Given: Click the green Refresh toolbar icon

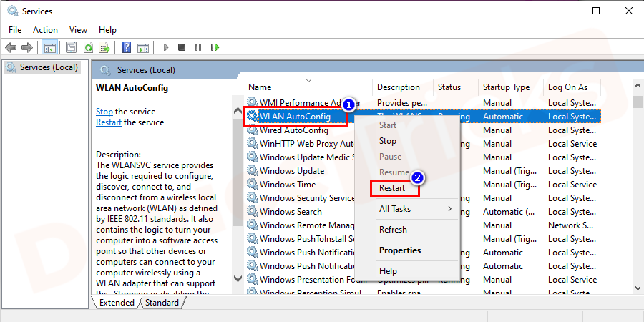Looking at the screenshot, I should pyautogui.click(x=88, y=48).
